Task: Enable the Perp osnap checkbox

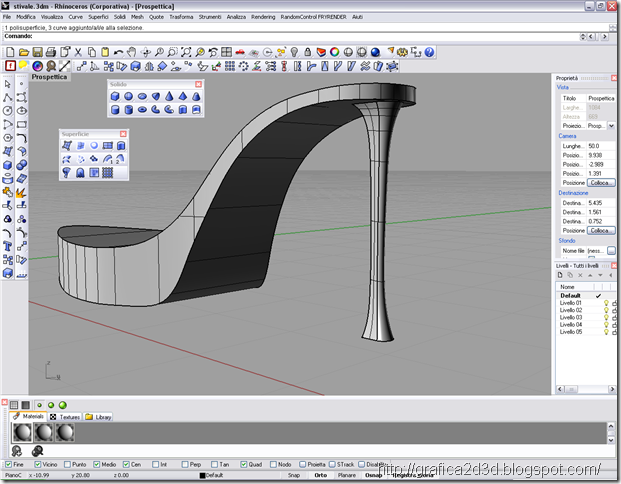Action: [x=185, y=464]
